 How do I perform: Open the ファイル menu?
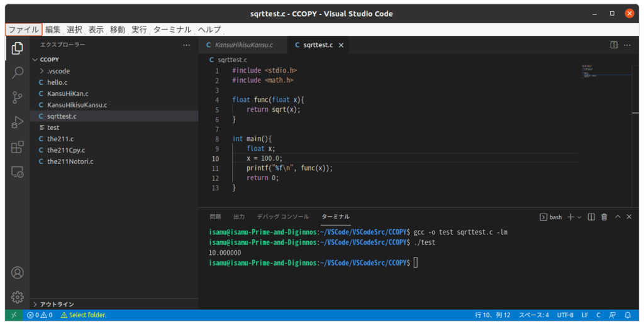pos(23,30)
